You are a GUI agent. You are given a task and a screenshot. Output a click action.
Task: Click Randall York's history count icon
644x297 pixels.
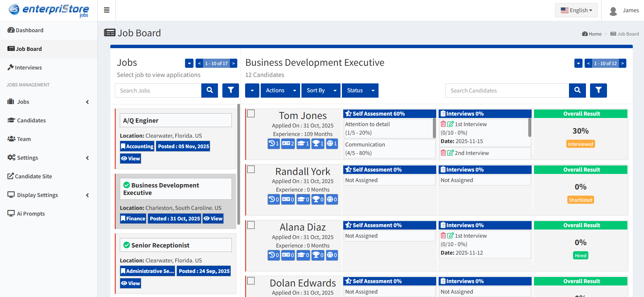pyautogui.click(x=274, y=199)
